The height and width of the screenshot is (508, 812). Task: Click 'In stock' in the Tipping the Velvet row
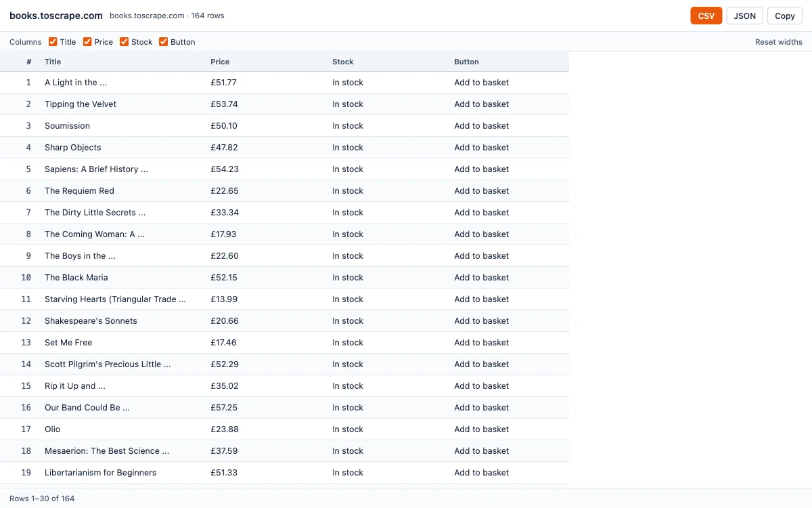point(348,104)
